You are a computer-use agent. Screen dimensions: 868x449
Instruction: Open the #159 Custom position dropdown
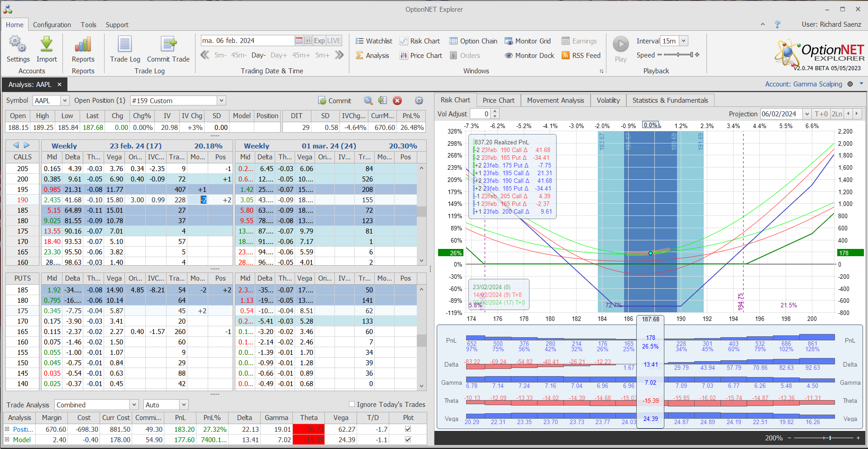[221, 100]
